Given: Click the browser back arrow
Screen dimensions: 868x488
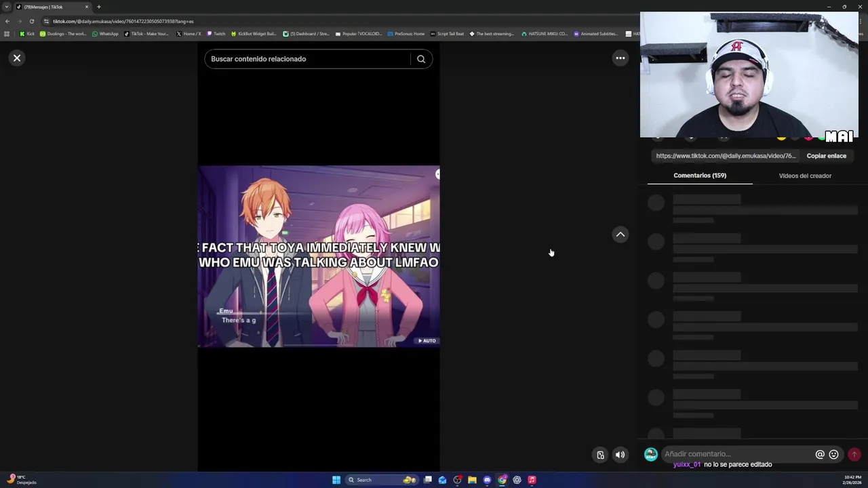Looking at the screenshot, I should [7, 21].
